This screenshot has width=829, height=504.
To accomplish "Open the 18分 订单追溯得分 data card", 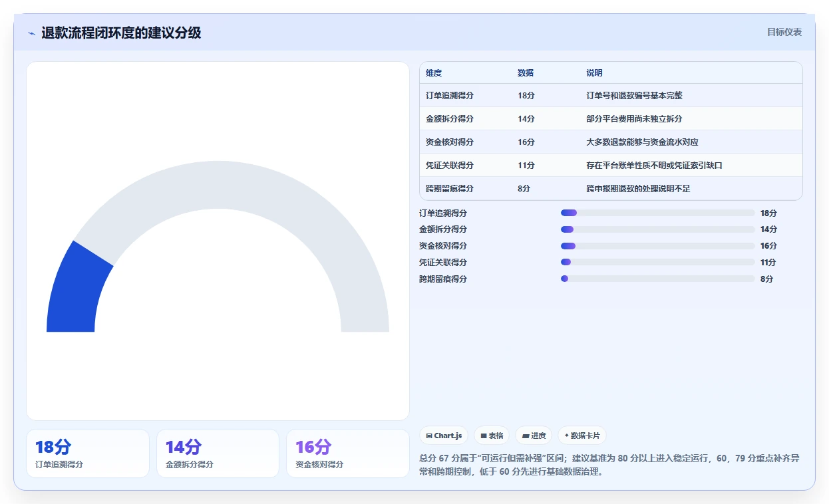I will 88,453.
